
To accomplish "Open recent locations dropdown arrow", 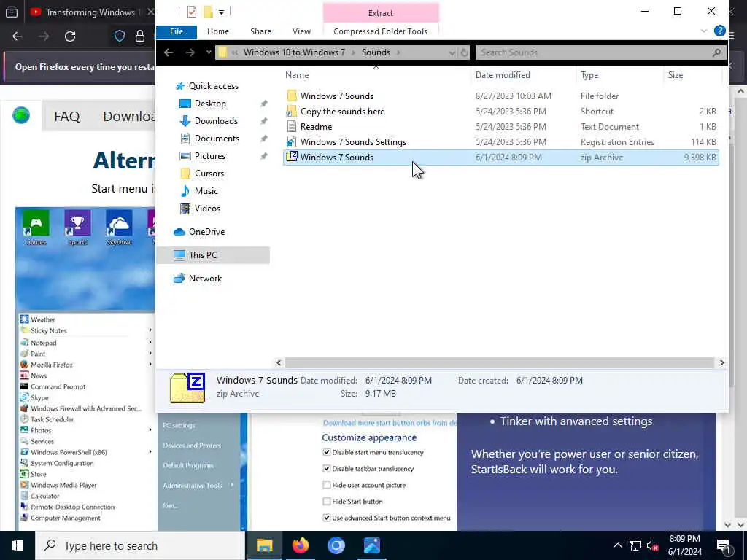I will click(x=208, y=52).
